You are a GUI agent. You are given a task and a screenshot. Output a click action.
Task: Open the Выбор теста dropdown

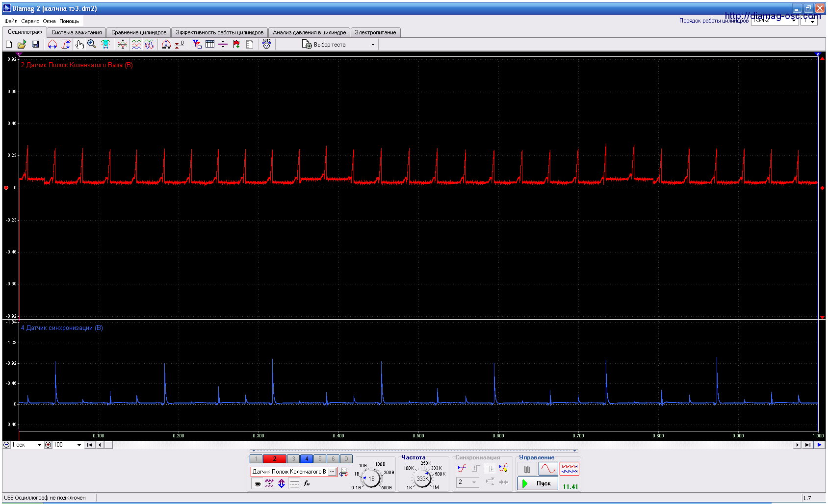coord(338,45)
